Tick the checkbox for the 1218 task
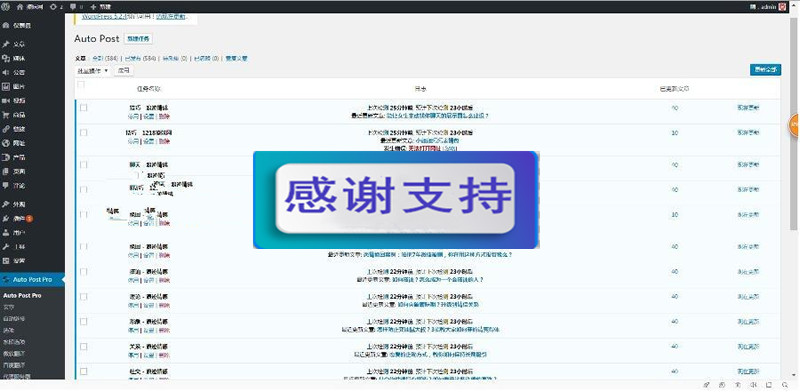The width and height of the screenshot is (800, 392). [x=84, y=133]
